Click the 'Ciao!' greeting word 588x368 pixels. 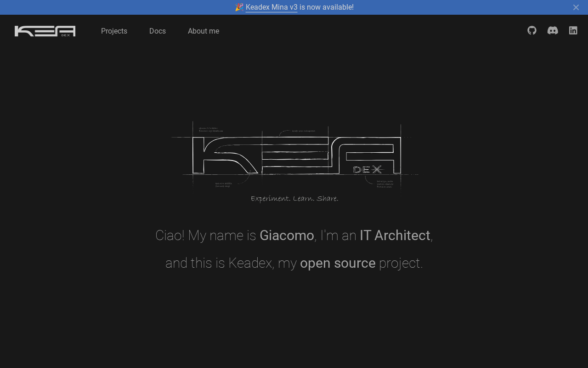click(170, 236)
